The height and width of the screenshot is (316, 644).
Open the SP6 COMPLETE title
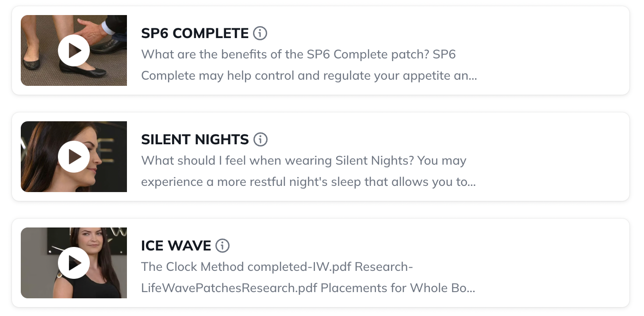[x=195, y=33]
